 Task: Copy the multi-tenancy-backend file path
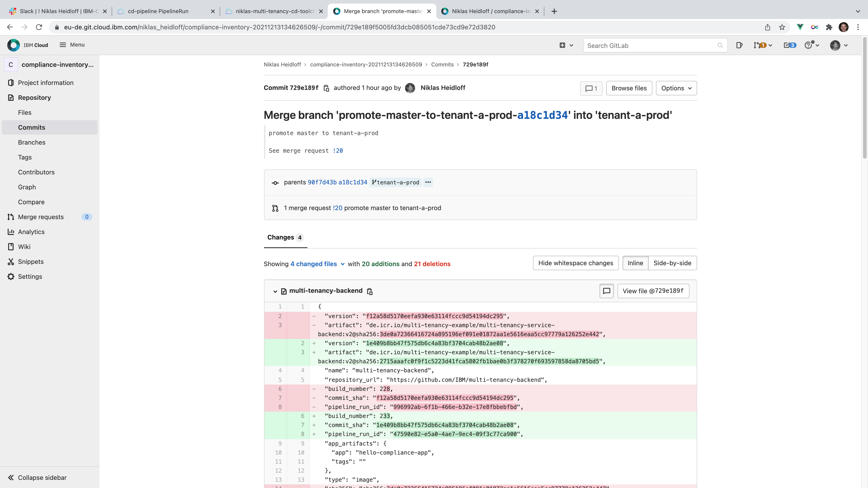click(370, 291)
